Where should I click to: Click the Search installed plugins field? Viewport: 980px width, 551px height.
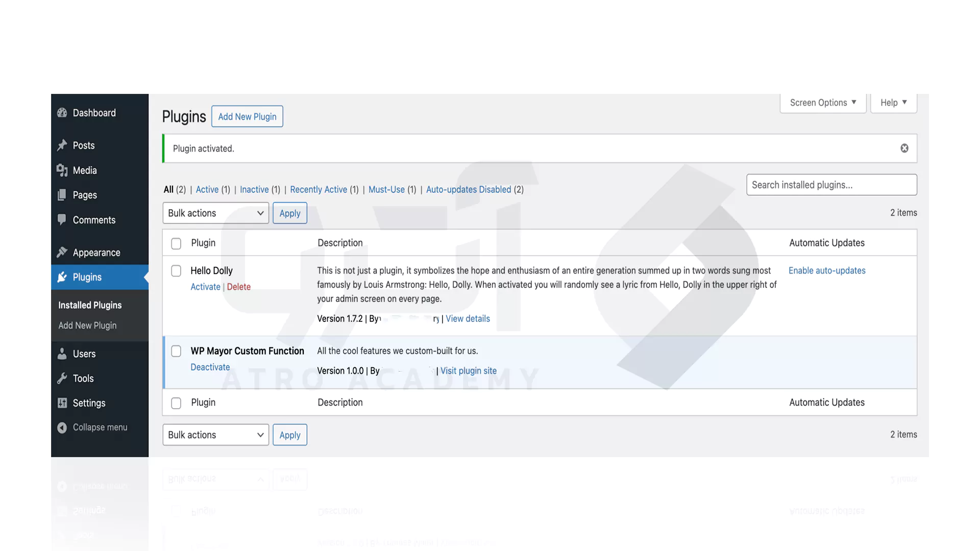(x=830, y=184)
